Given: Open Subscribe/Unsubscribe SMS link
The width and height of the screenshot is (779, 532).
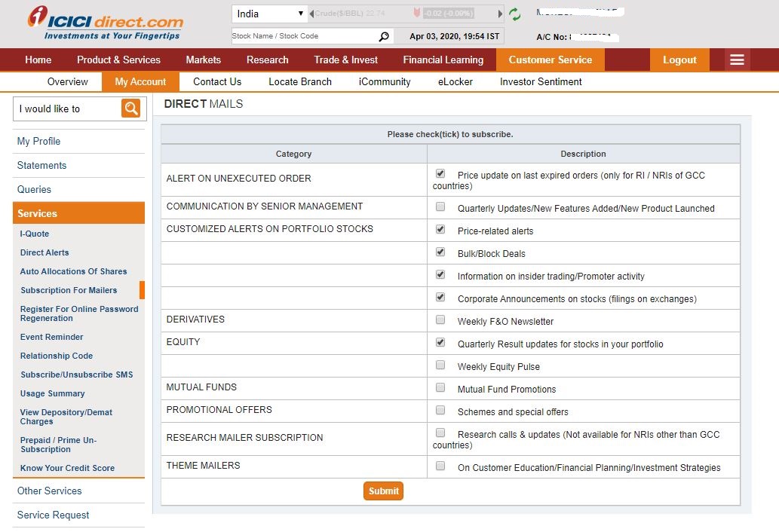Looking at the screenshot, I should coord(76,375).
